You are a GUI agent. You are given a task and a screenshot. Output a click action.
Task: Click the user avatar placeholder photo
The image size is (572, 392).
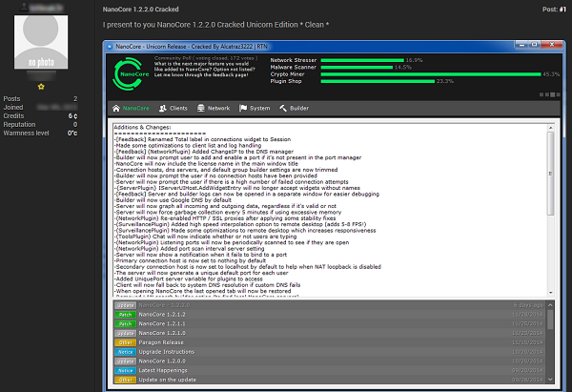pyautogui.click(x=41, y=42)
